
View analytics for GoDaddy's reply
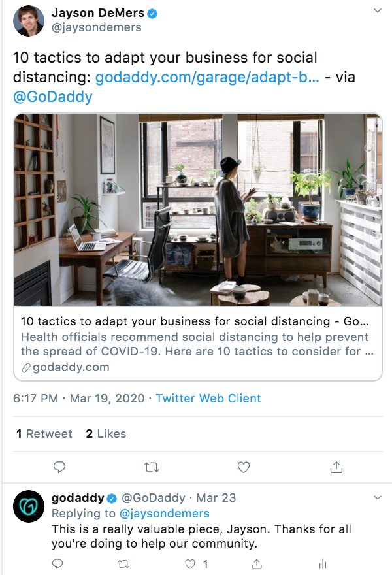tap(322, 563)
